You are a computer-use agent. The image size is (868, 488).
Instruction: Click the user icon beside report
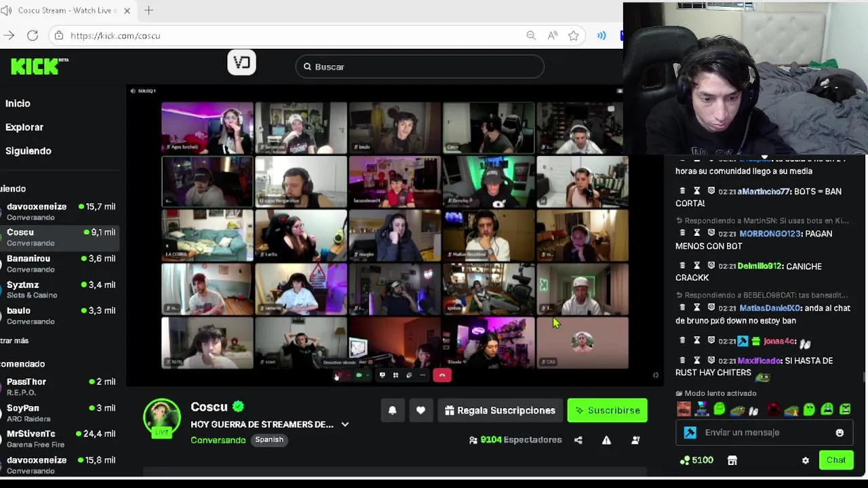click(x=635, y=440)
